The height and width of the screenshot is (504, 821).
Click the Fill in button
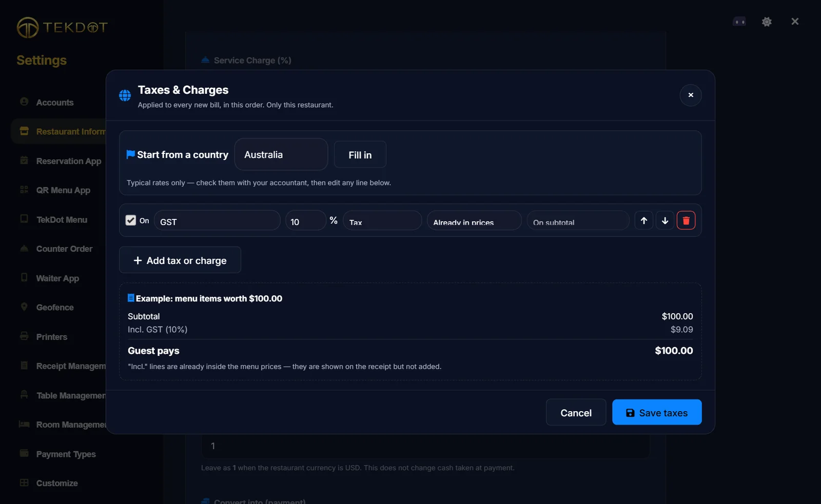(x=360, y=154)
